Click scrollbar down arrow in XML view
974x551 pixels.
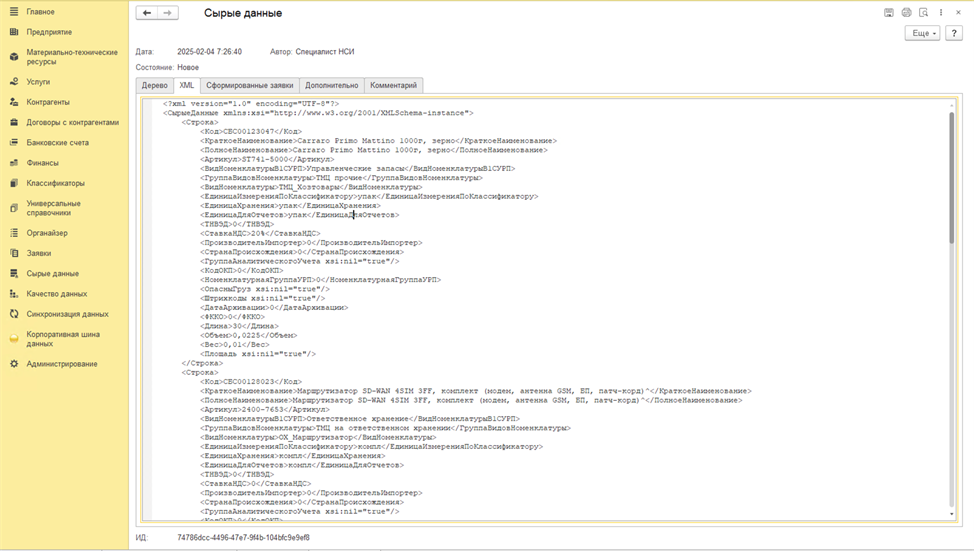pyautogui.click(x=952, y=514)
